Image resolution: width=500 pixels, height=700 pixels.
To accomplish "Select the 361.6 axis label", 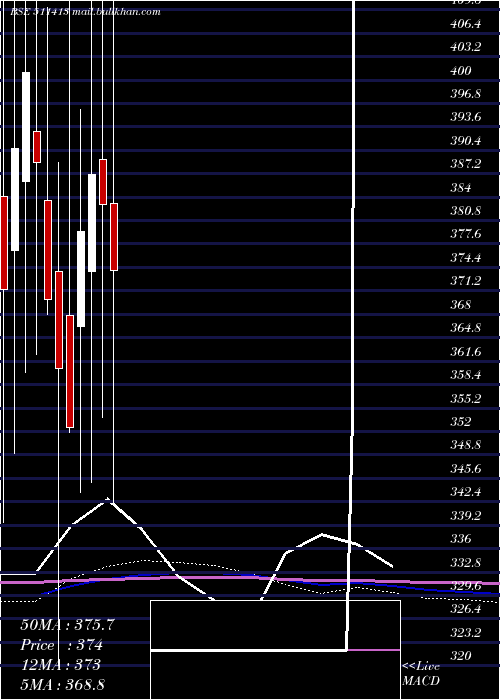I will (466, 351).
